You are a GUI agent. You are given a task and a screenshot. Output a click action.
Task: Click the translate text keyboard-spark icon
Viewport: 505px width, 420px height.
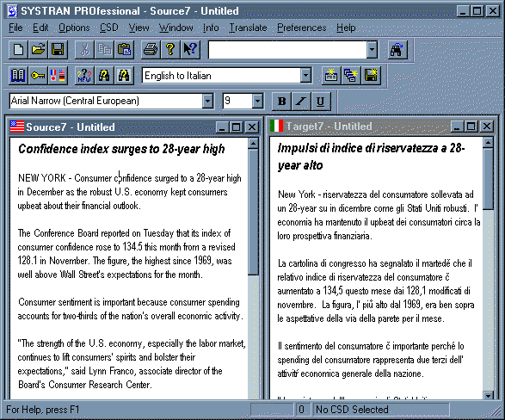click(x=331, y=76)
